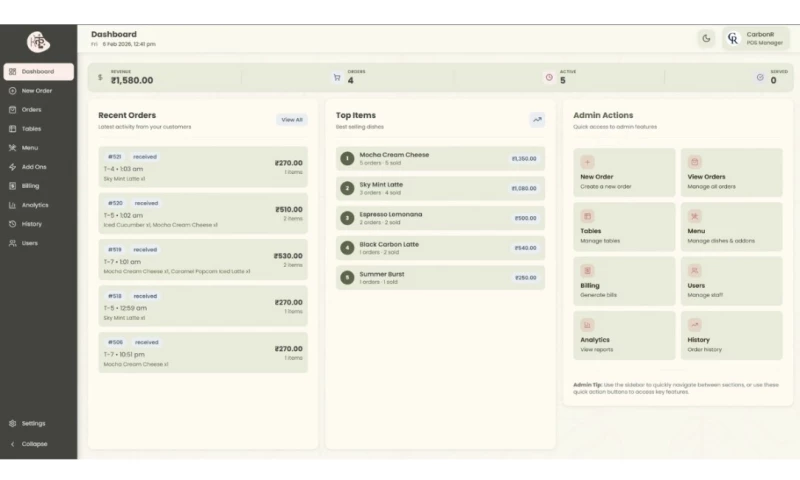Open Settings in sidebar

[x=39, y=423]
